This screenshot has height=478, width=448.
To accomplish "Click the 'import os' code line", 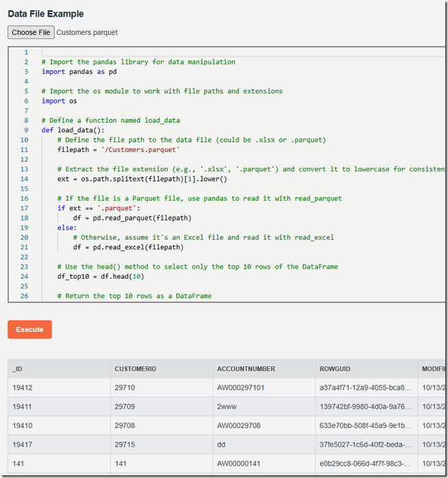I will (59, 101).
